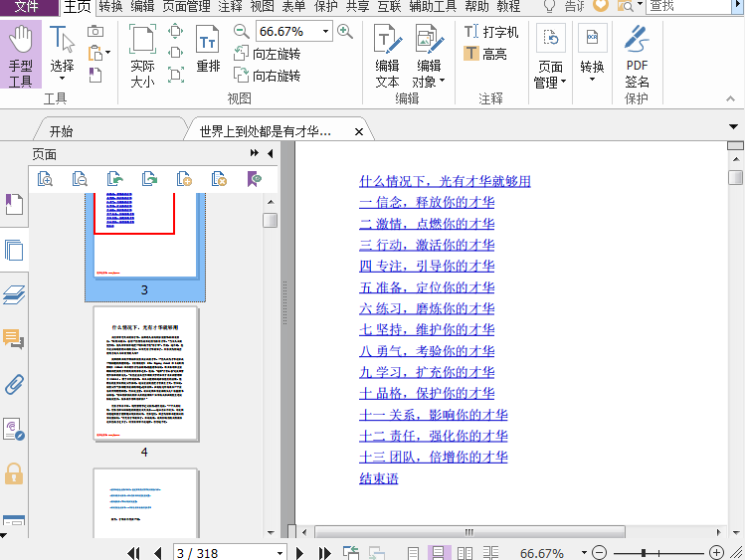
Task: Toggle single page view mode
Action: (x=413, y=553)
